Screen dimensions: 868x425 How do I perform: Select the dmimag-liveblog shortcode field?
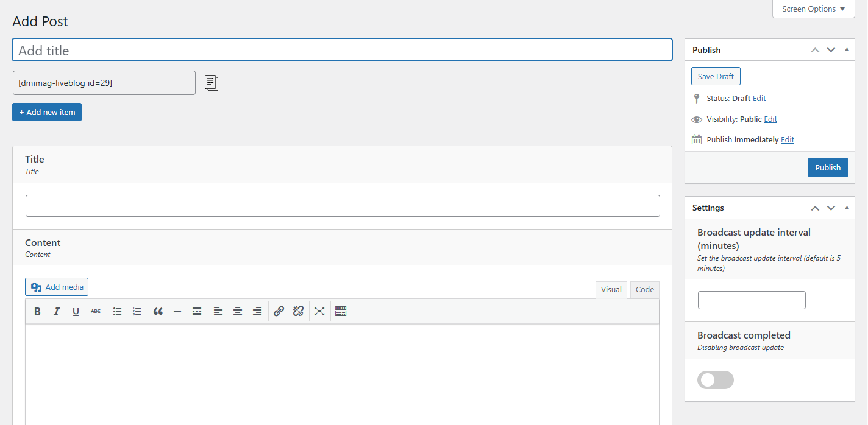coord(104,83)
